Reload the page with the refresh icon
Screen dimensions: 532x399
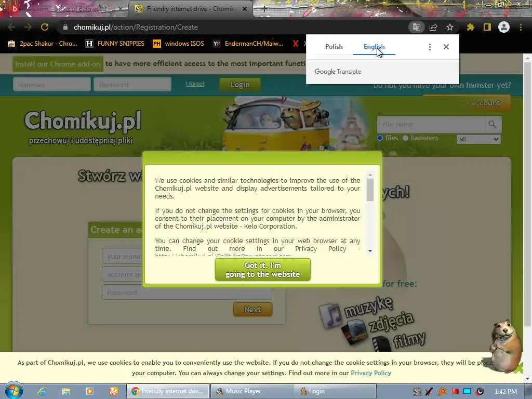tap(45, 27)
